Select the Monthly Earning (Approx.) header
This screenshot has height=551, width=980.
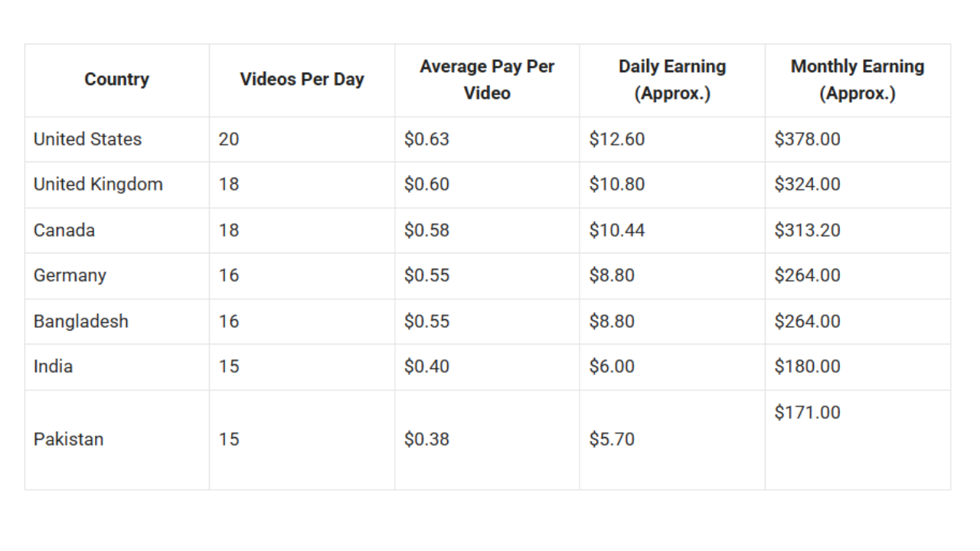pyautogui.click(x=857, y=80)
